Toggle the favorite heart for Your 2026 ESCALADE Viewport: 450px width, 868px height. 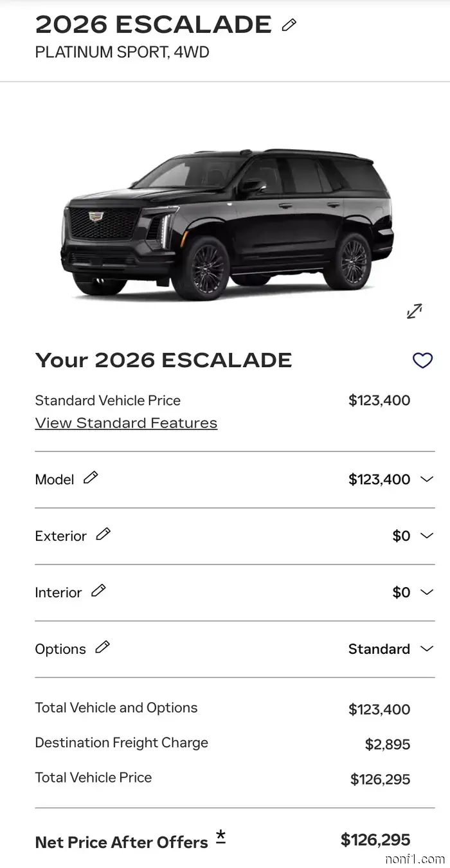click(422, 361)
